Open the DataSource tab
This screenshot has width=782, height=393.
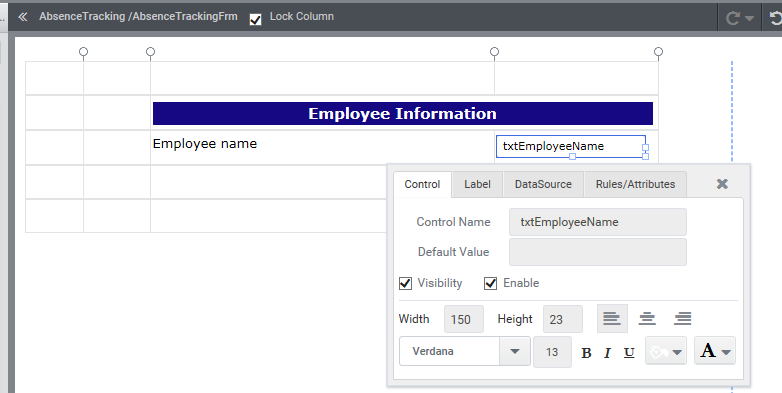[543, 185]
